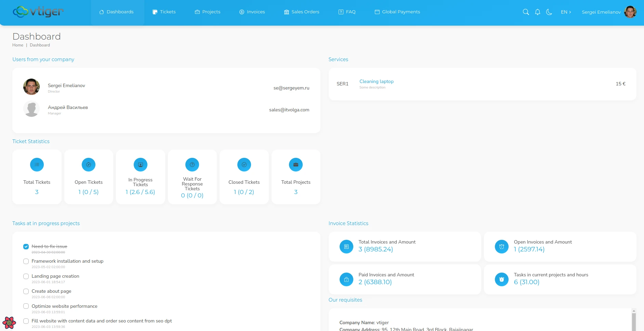644x331 pixels.
Task: Open the search icon
Action: pos(526,12)
